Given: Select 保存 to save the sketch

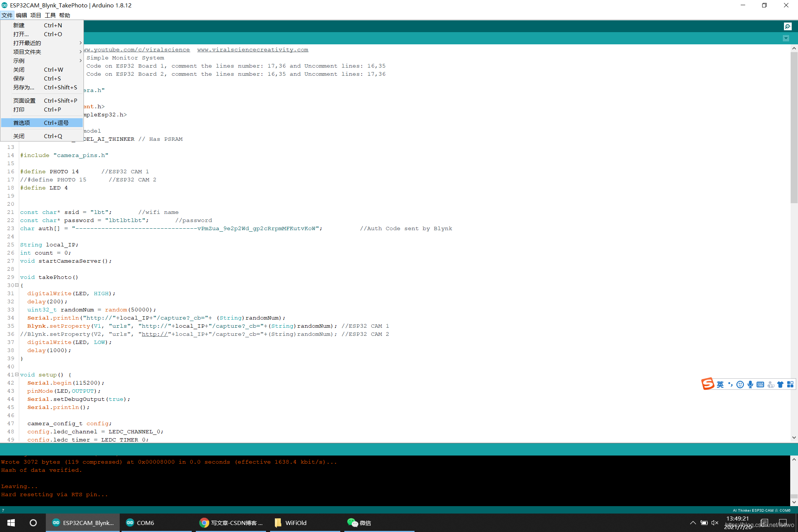Looking at the screenshot, I should 42,78.
